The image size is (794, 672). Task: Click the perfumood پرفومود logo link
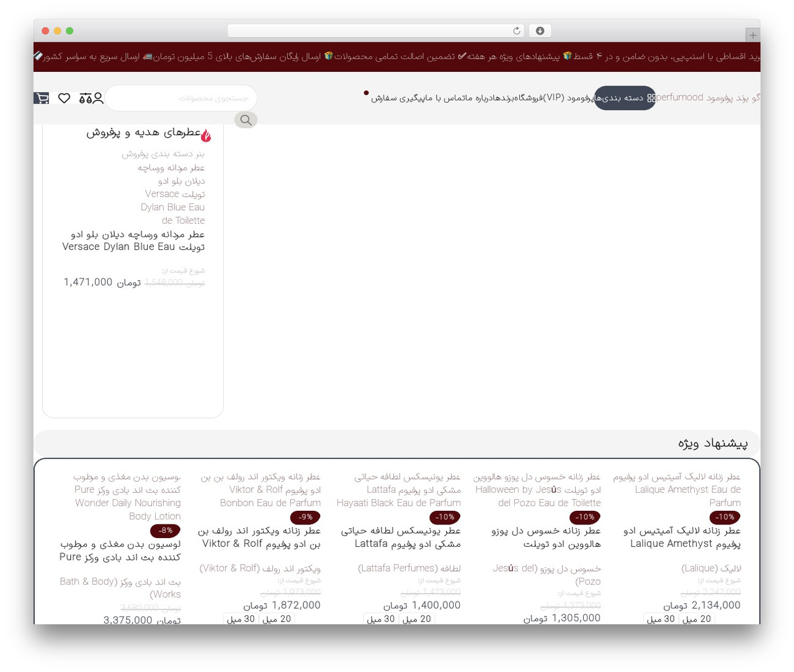tap(708, 98)
